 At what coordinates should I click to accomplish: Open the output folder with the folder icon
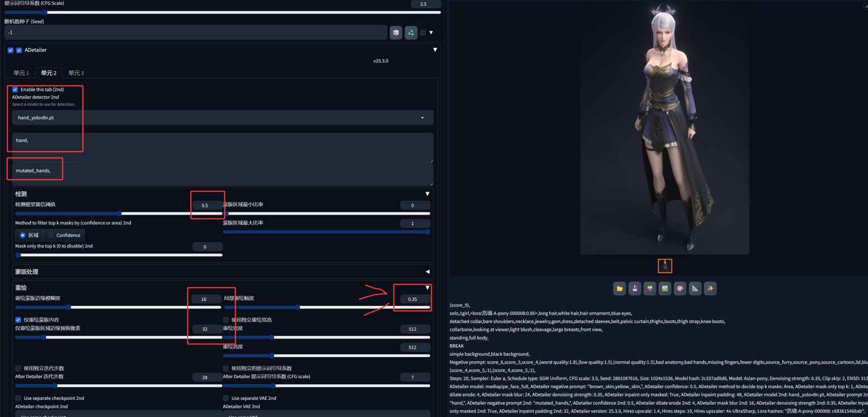tap(620, 289)
